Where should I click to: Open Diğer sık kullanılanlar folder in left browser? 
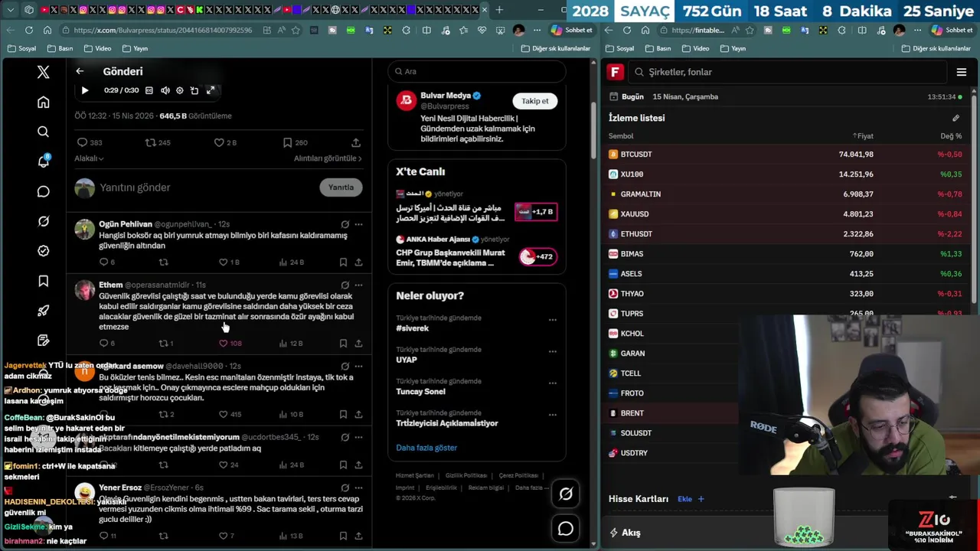click(x=556, y=48)
